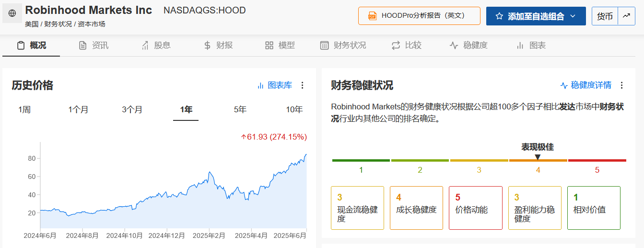This screenshot has width=644, height=248.
Task: Click the 资本市场 breadcrumb link
Action: pos(92,24)
